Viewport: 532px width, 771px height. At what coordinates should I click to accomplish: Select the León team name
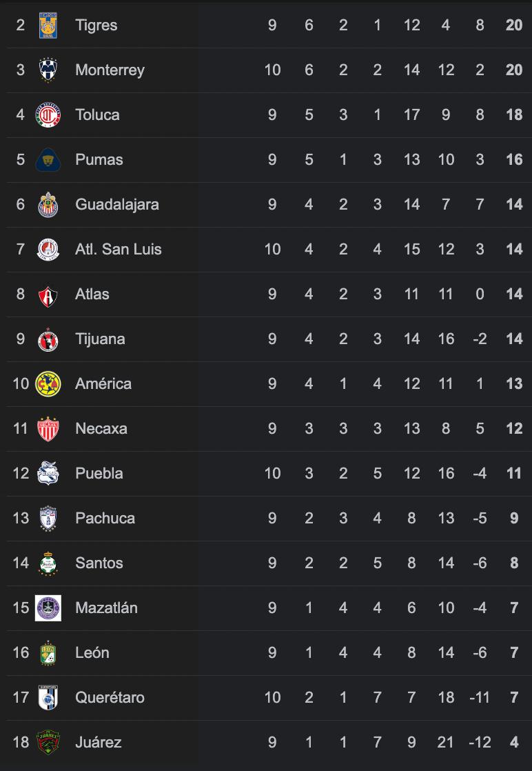tap(92, 653)
